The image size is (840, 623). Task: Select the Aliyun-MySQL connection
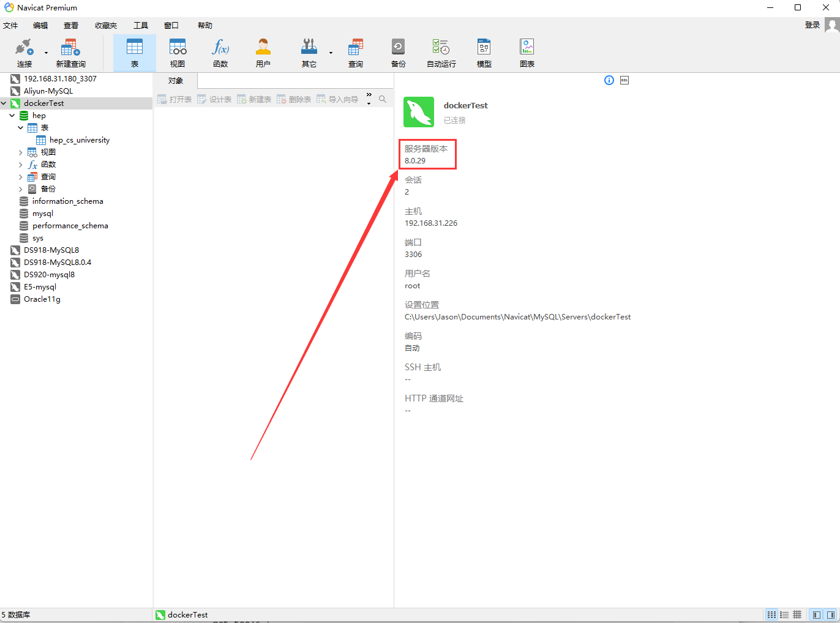pyautogui.click(x=48, y=91)
